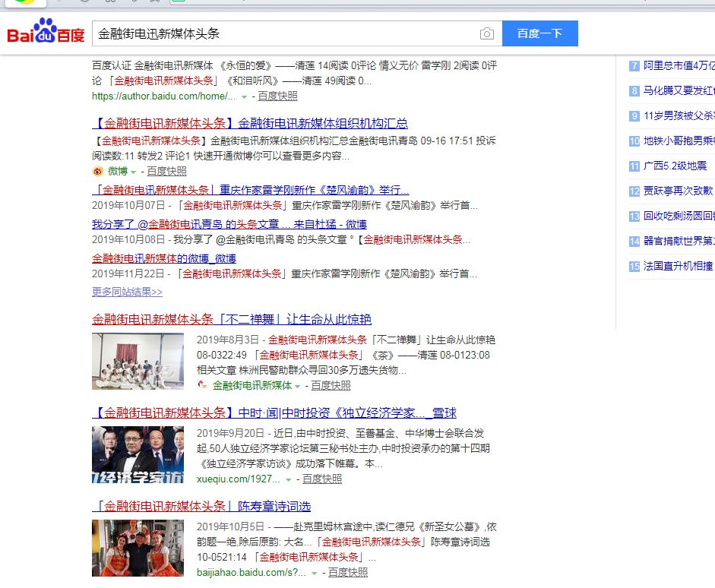Click snippet date 2019年11月22日
The height and width of the screenshot is (588, 715).
point(128,274)
